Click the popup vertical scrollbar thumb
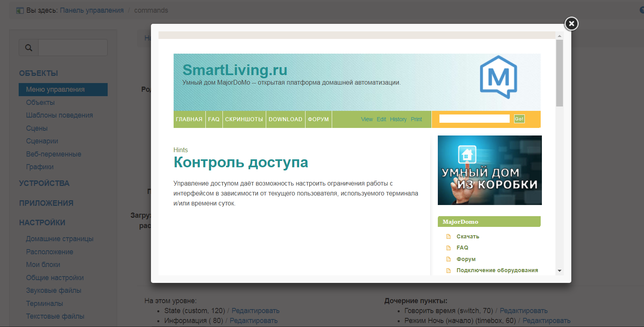This screenshot has width=644, height=327. (559, 73)
